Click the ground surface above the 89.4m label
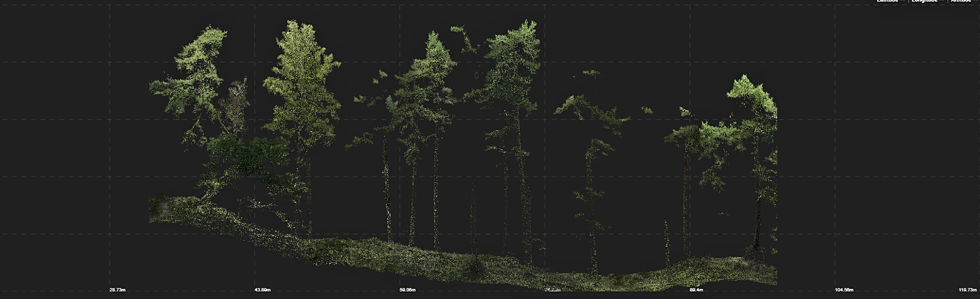 pos(696,269)
